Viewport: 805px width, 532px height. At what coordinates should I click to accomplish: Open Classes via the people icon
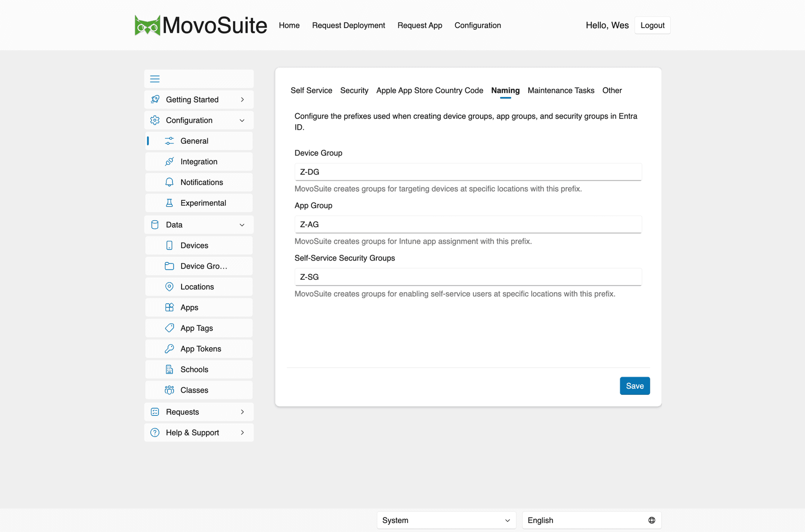170,390
